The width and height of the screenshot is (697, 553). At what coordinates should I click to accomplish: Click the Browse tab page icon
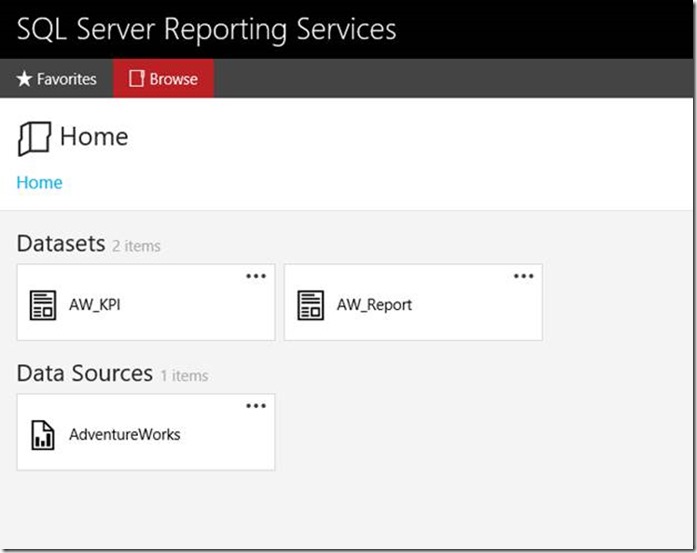click(x=137, y=79)
